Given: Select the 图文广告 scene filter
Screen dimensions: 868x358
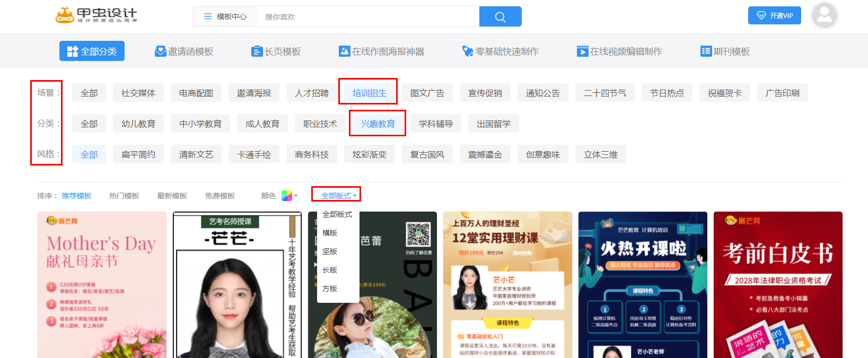Looking at the screenshot, I should (427, 93).
